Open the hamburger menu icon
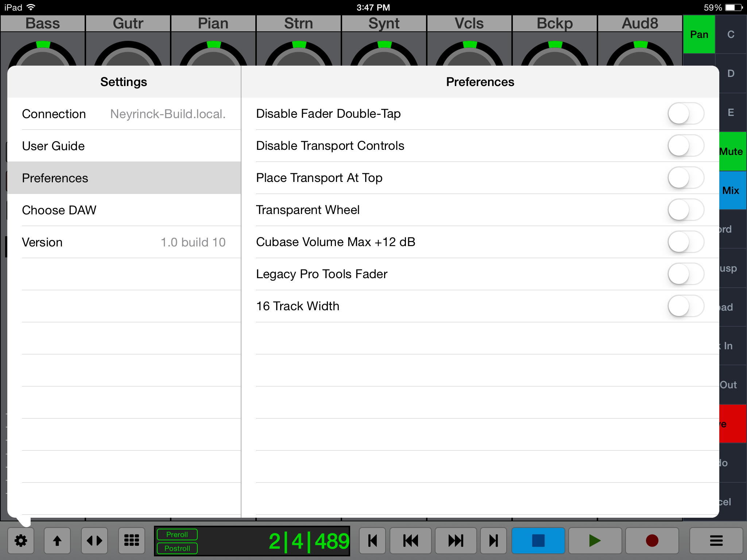 pyautogui.click(x=716, y=540)
